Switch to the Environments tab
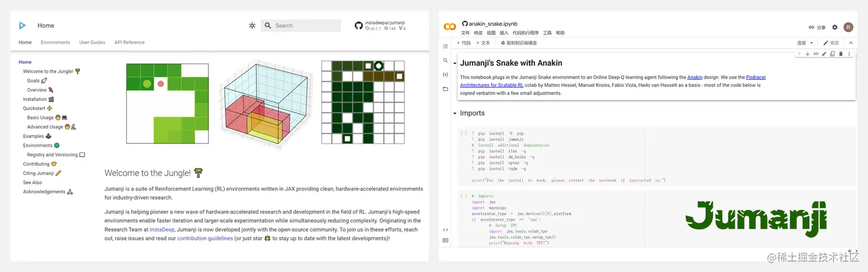Viewport: 868px width, 272px height. point(55,42)
